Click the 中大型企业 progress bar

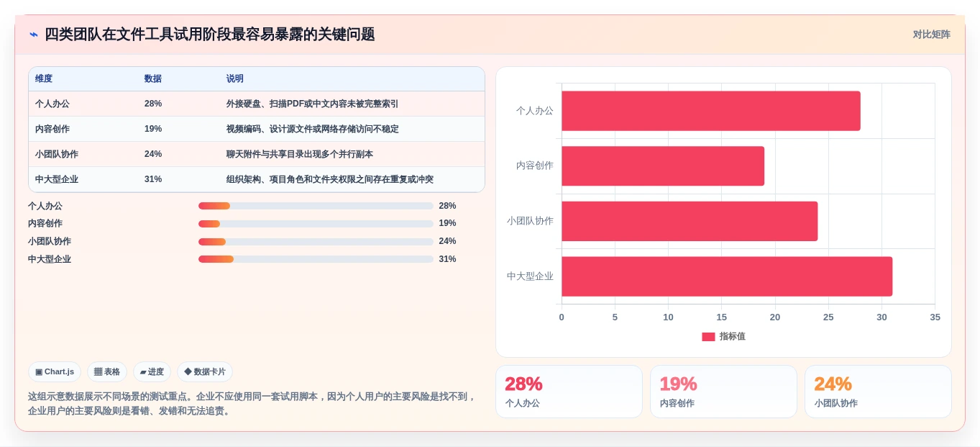point(316,259)
